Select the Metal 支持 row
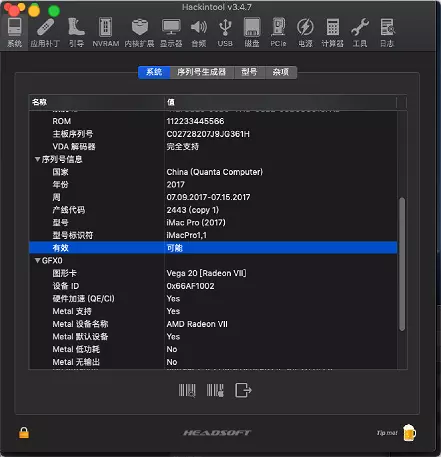 (213, 311)
